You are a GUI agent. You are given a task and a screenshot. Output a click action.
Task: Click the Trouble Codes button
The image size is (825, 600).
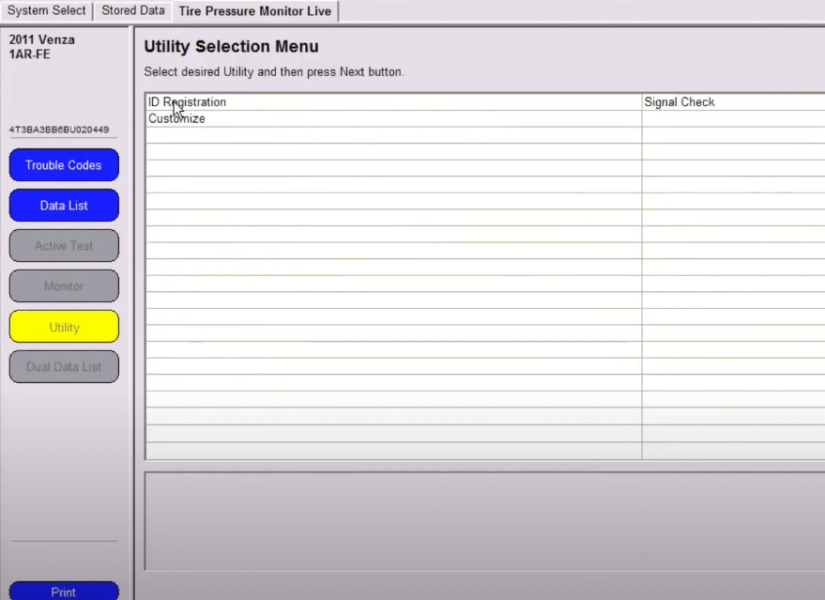pos(63,164)
